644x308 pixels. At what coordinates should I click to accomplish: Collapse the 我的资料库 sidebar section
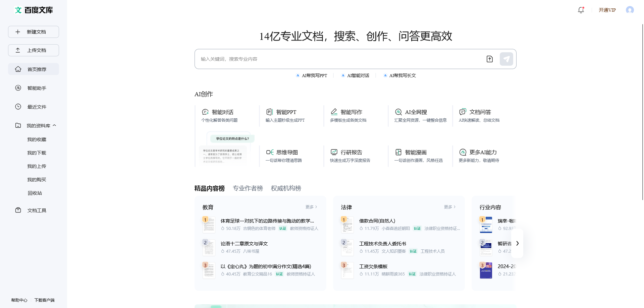coord(55,125)
